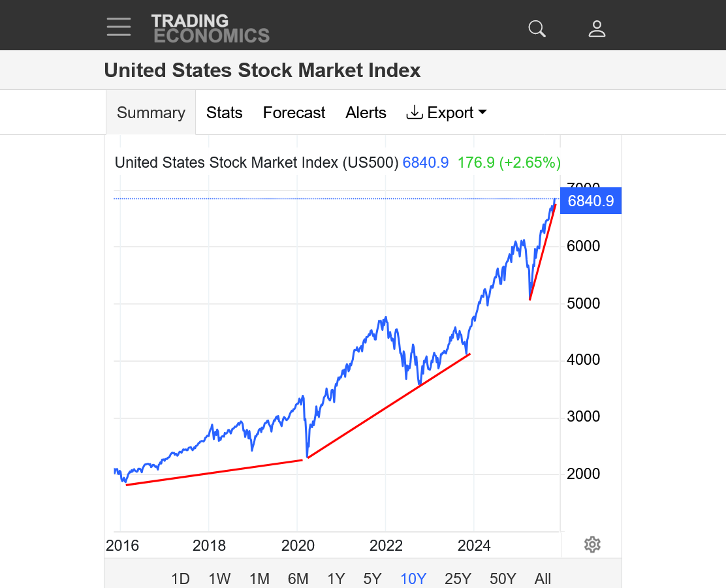Expand the Export dropdown
Image resolution: width=726 pixels, height=588 pixels.
coord(447,113)
